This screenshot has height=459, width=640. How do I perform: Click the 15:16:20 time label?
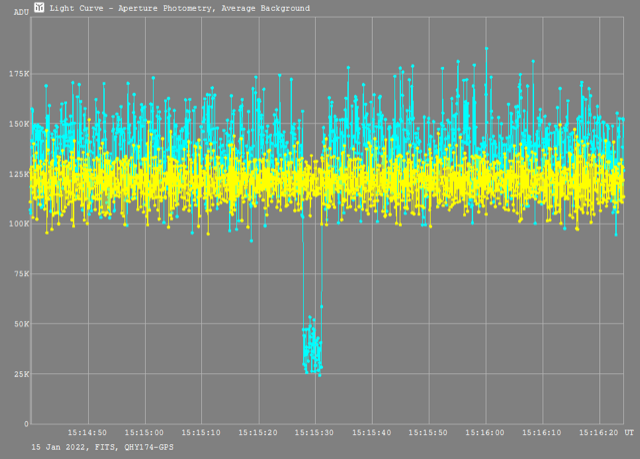[x=598, y=432]
